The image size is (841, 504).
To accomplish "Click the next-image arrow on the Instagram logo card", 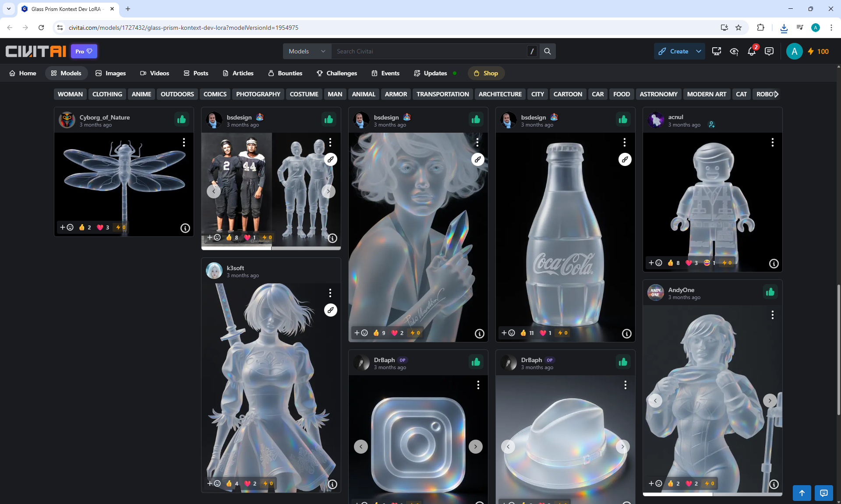I will click(475, 447).
